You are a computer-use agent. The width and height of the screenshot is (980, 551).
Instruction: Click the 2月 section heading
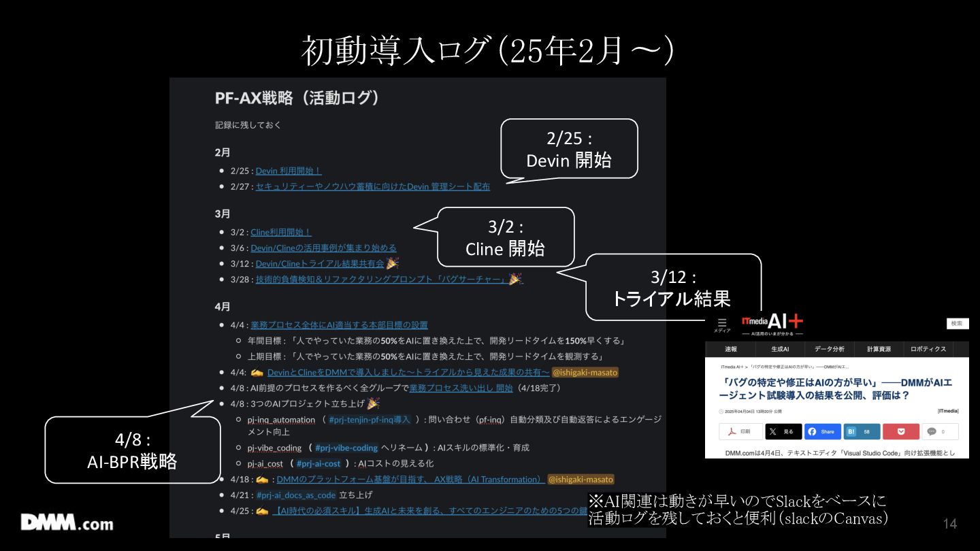tap(223, 152)
